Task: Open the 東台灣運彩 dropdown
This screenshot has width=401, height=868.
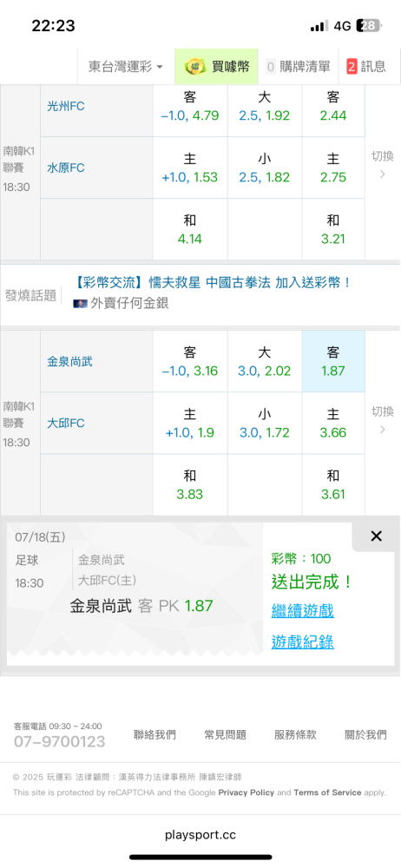Action: coord(126,67)
